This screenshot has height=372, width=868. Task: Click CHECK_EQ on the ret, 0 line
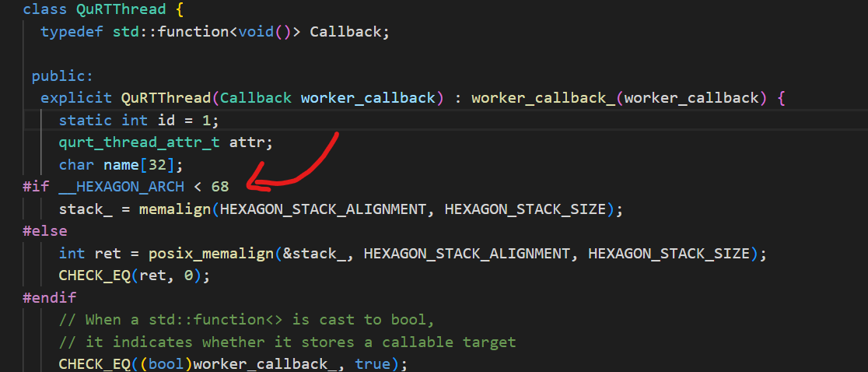coord(94,275)
